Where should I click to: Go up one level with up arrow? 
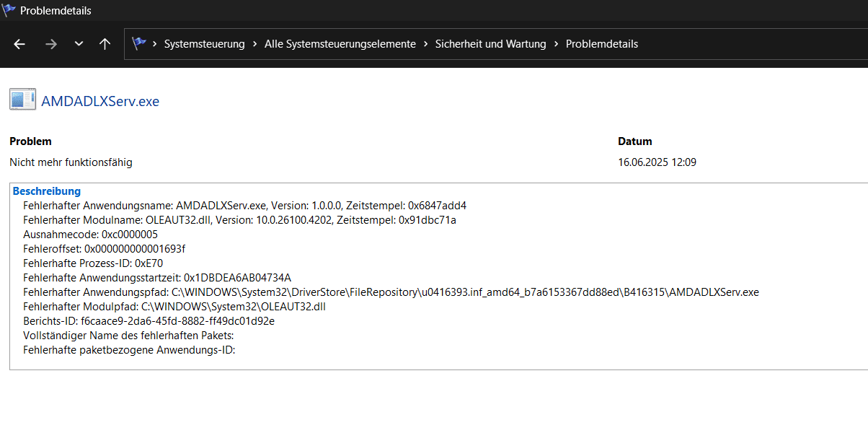coord(105,44)
